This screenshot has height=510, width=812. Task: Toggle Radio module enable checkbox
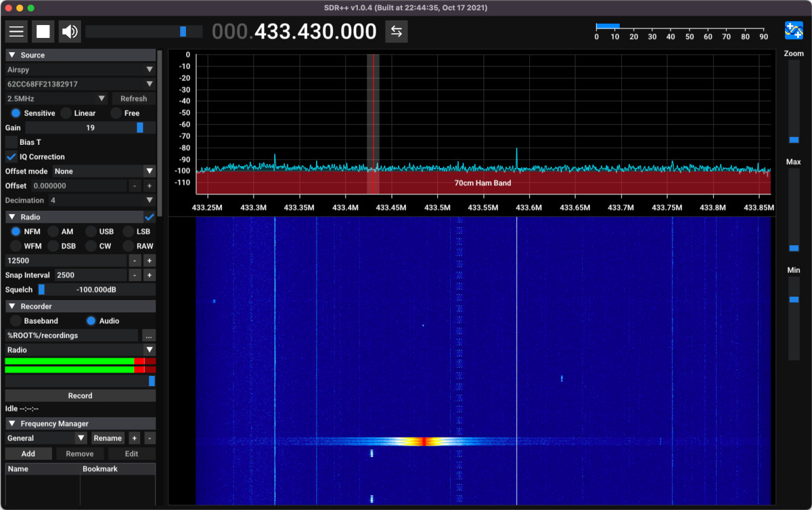click(150, 217)
